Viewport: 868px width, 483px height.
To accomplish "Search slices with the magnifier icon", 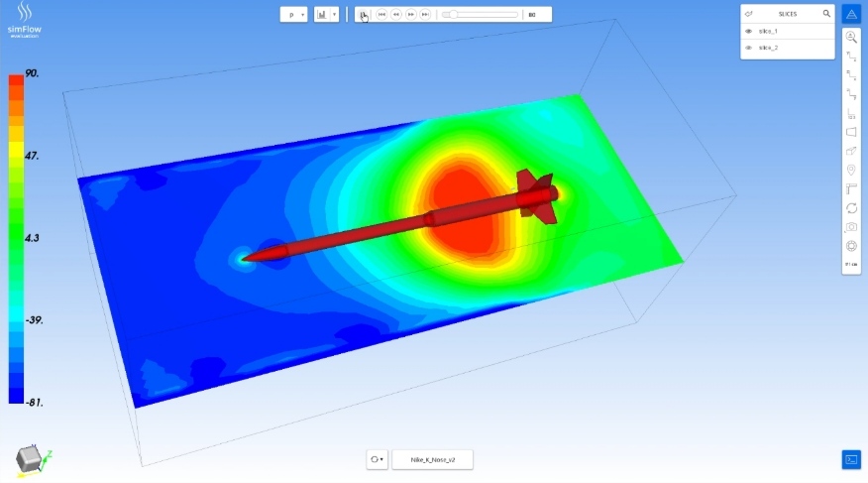I will click(x=826, y=14).
